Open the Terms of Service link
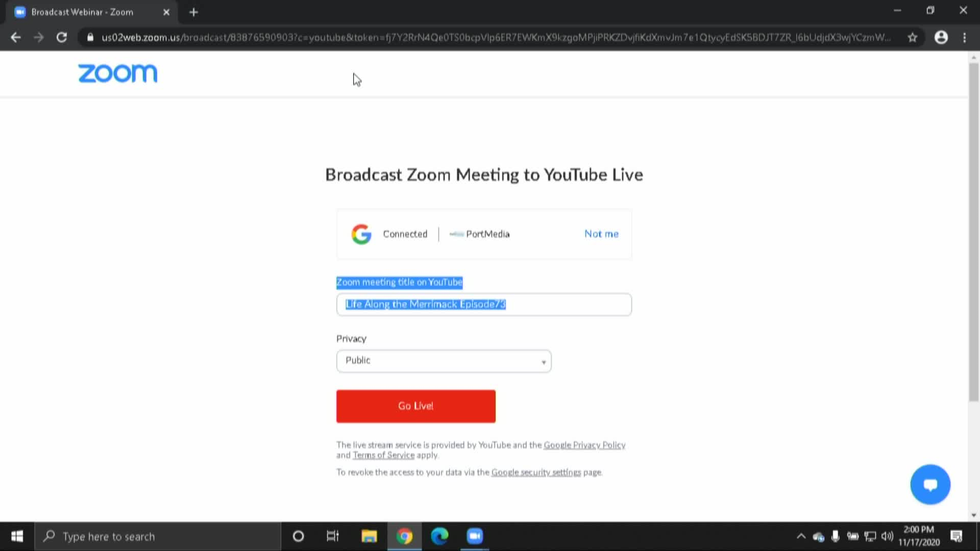 (x=383, y=455)
